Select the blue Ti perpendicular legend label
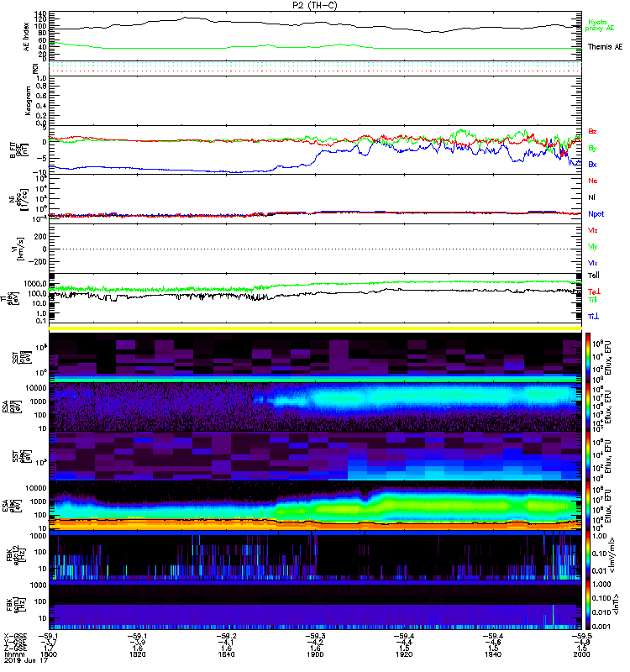 [x=593, y=317]
